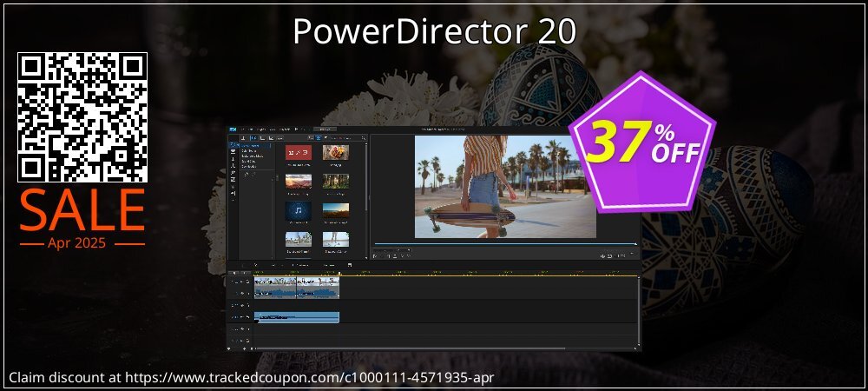Select the second video clip on the timeline
The width and height of the screenshot is (868, 391).
[318, 288]
